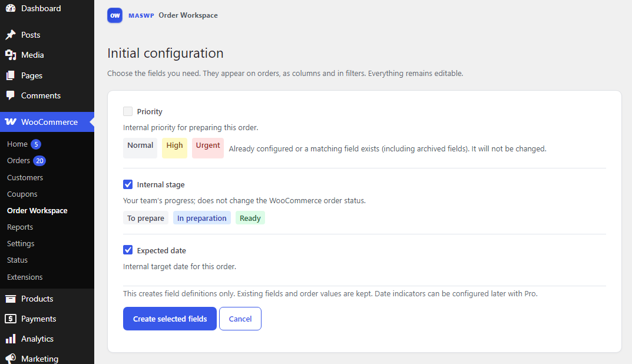Uncheck the Internal stage checkbox
The height and width of the screenshot is (364, 632).
pos(128,184)
